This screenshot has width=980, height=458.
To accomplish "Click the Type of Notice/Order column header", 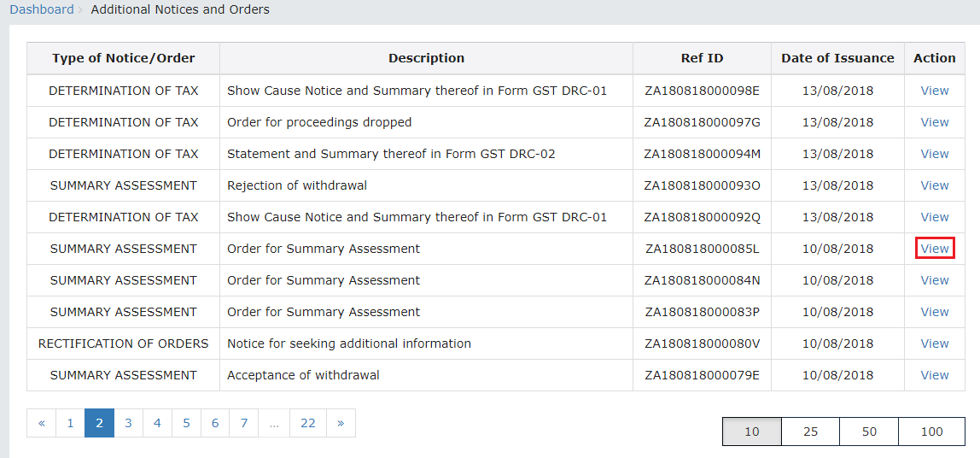I will click(x=123, y=58).
